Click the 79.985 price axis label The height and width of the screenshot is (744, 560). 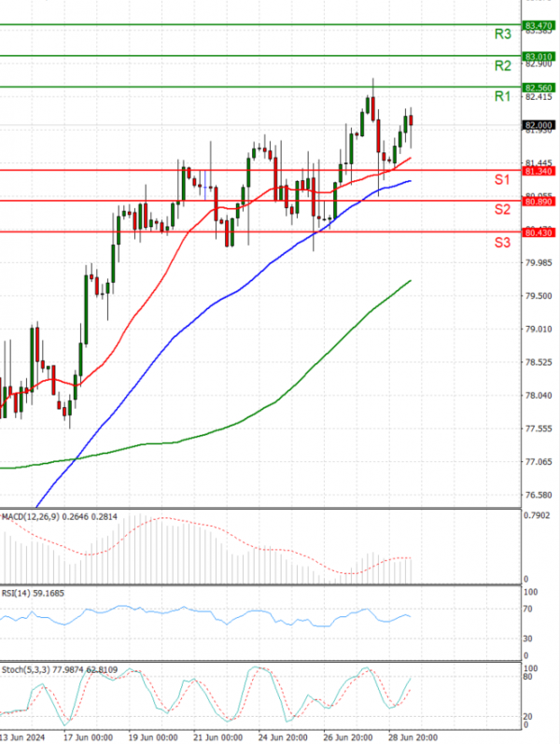[x=539, y=262]
